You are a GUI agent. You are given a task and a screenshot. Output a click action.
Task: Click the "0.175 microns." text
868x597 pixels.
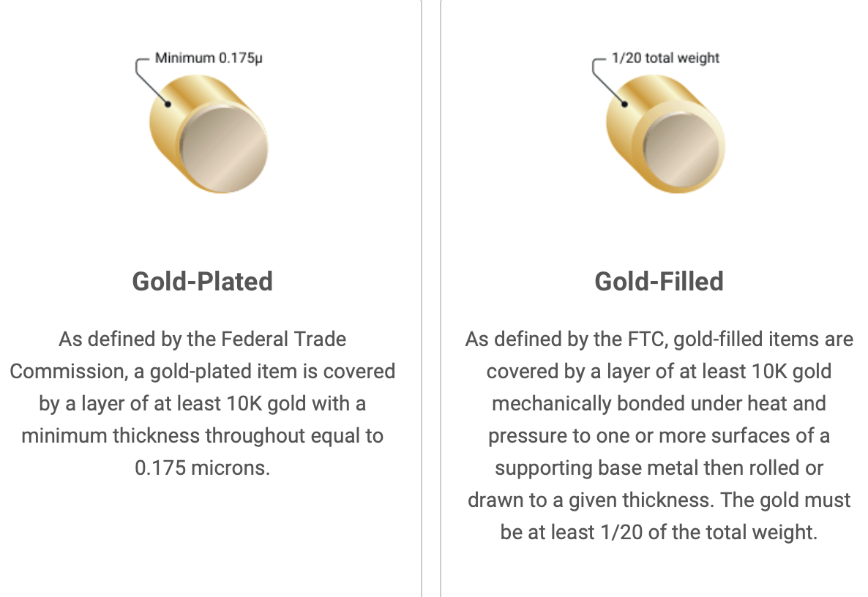202,468
